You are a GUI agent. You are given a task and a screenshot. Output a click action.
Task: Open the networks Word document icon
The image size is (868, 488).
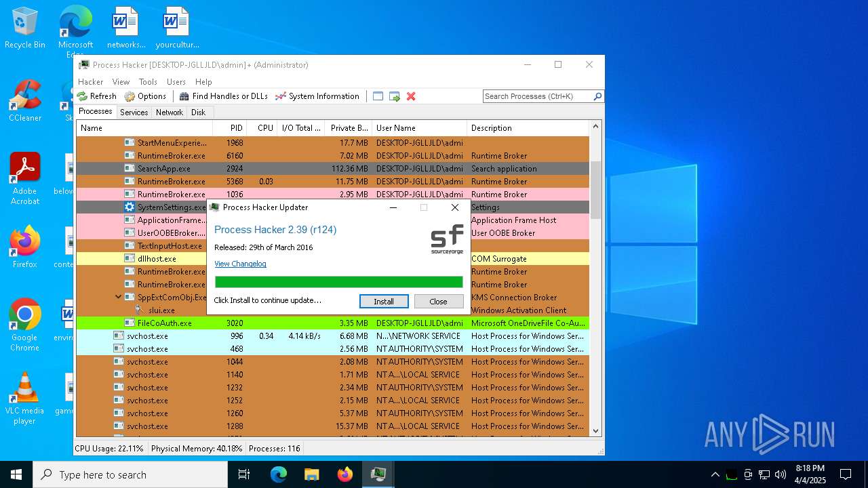coord(126,28)
